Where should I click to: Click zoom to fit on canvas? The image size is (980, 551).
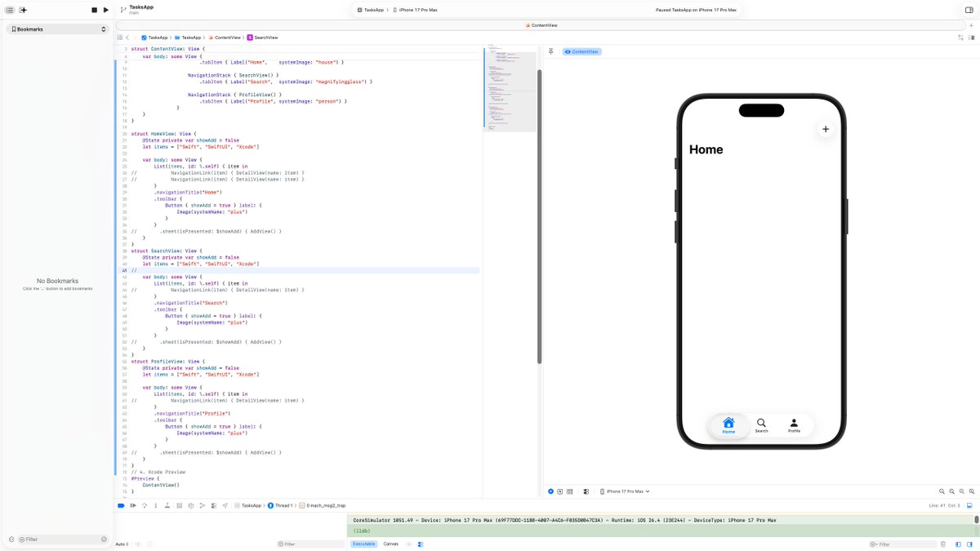[961, 491]
